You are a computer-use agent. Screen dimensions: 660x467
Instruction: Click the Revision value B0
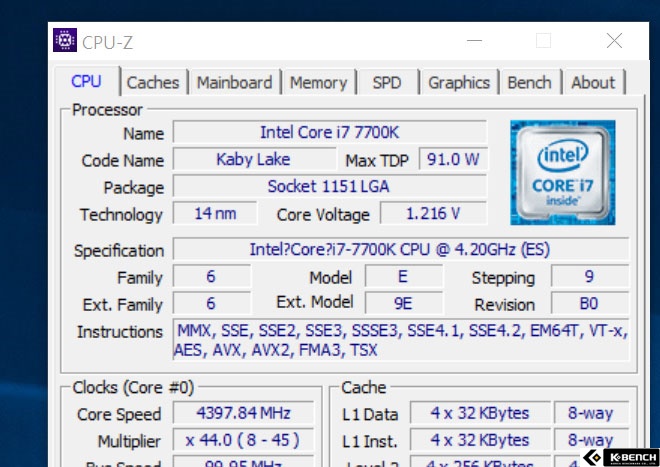tap(590, 304)
